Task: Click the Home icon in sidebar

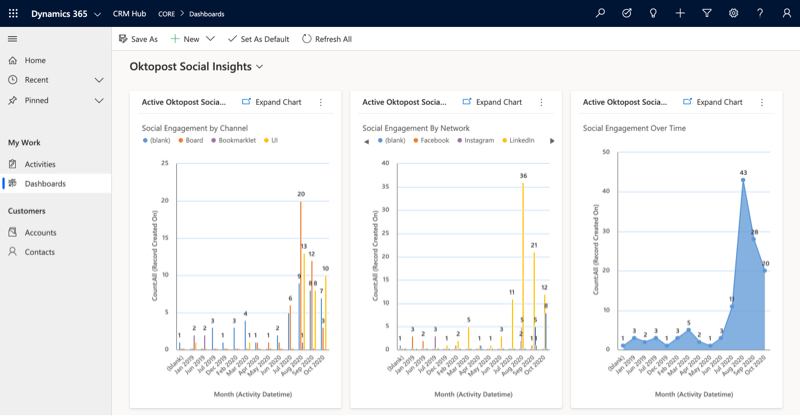Action: pos(13,60)
